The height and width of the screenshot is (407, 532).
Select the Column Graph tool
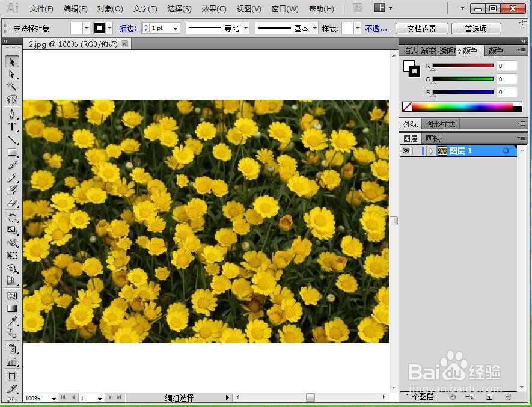click(x=12, y=361)
